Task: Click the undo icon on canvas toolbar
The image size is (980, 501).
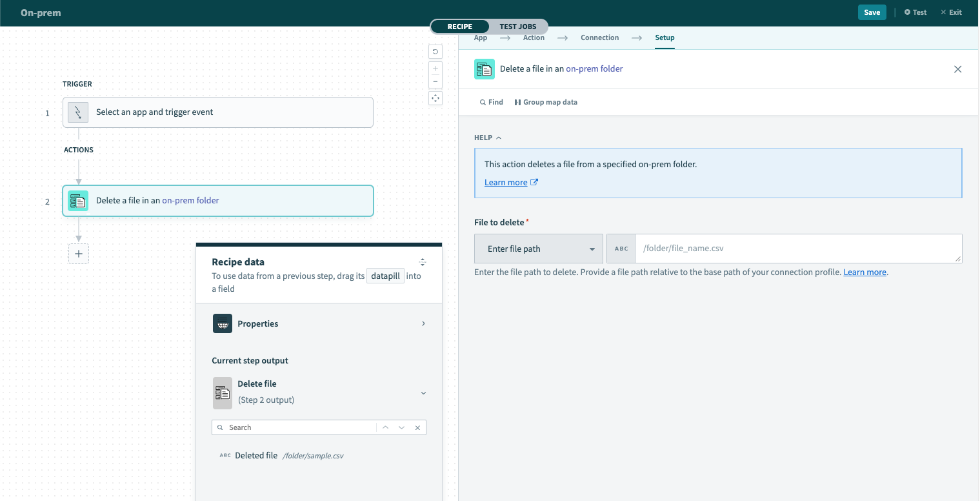Action: coord(435,52)
